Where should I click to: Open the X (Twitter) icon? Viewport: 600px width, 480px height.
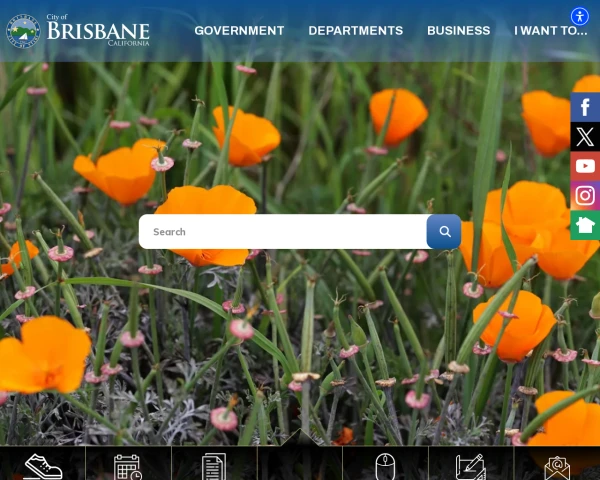coord(585,137)
